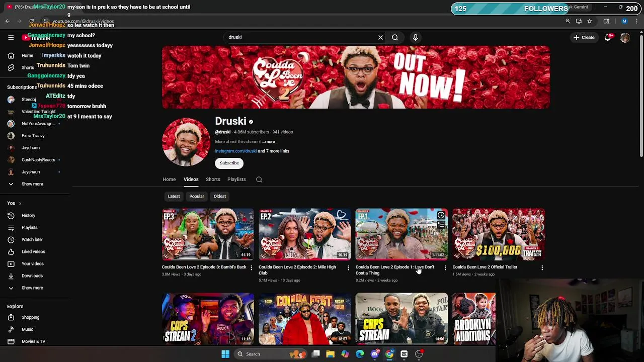Open Cops Stream video thumbnail
This screenshot has height=362, width=644.
click(x=401, y=318)
